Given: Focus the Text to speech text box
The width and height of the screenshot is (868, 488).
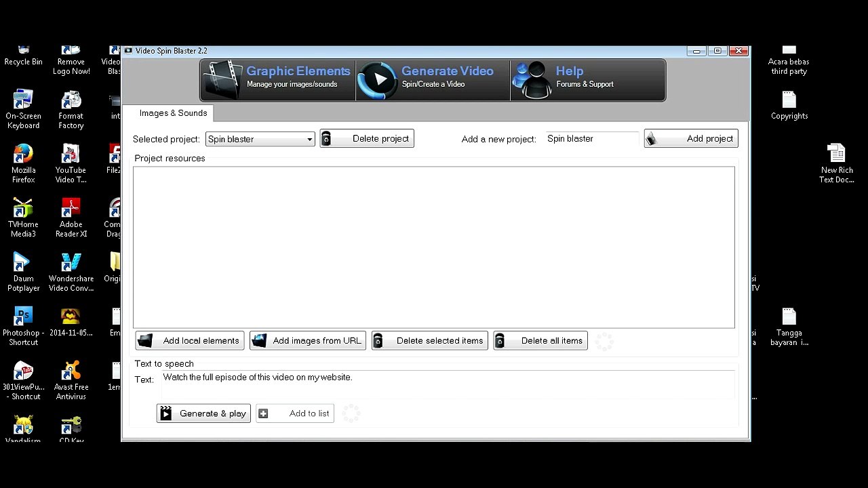Looking at the screenshot, I should 448,384.
